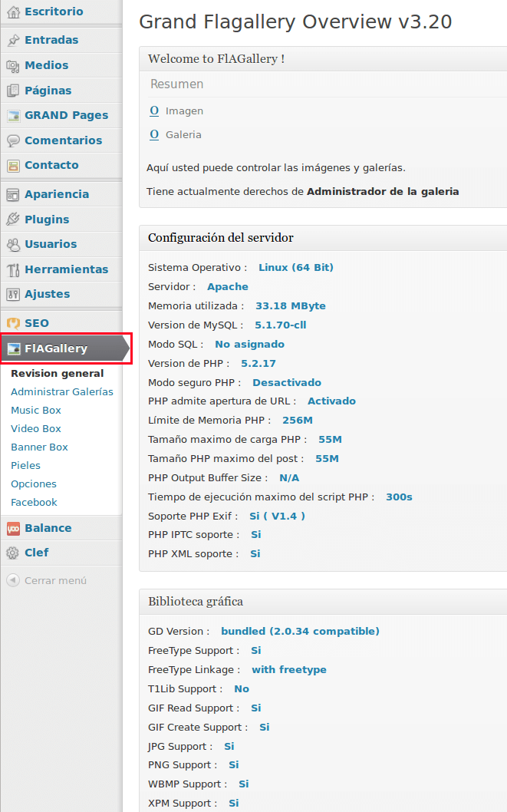Open Administrar Galerías submenu link
The width and height of the screenshot is (507, 812).
(62, 392)
